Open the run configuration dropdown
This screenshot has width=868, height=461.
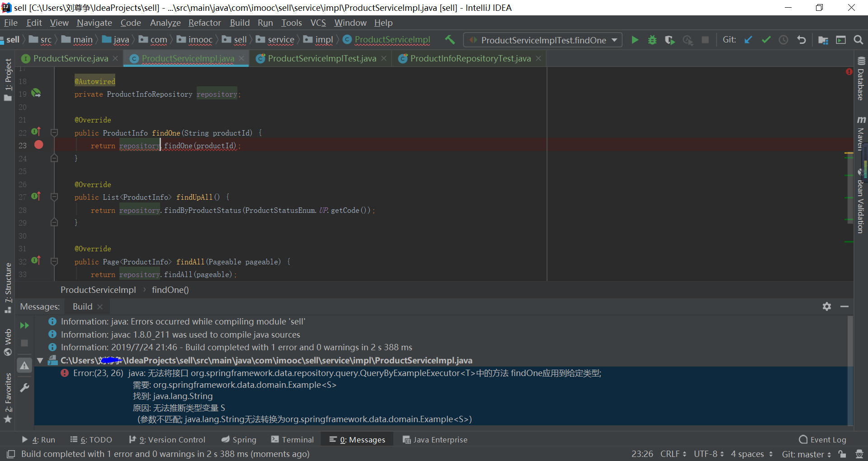point(542,40)
